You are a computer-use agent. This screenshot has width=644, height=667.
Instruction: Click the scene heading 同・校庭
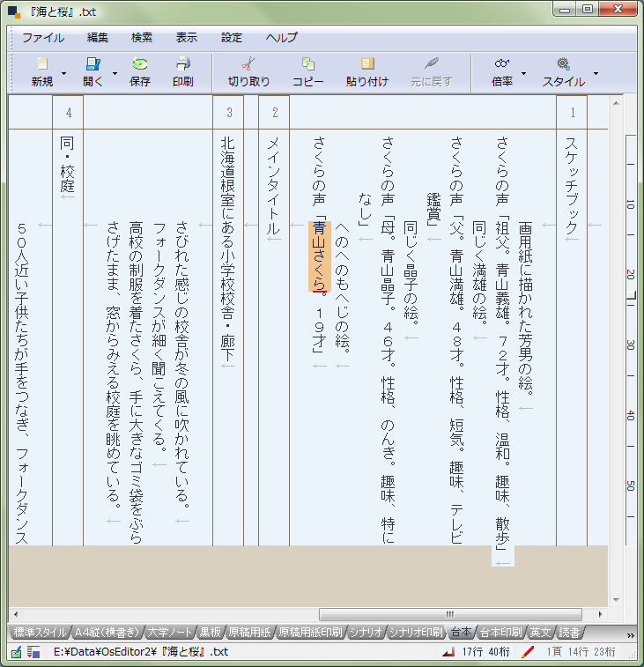pyautogui.click(x=67, y=165)
